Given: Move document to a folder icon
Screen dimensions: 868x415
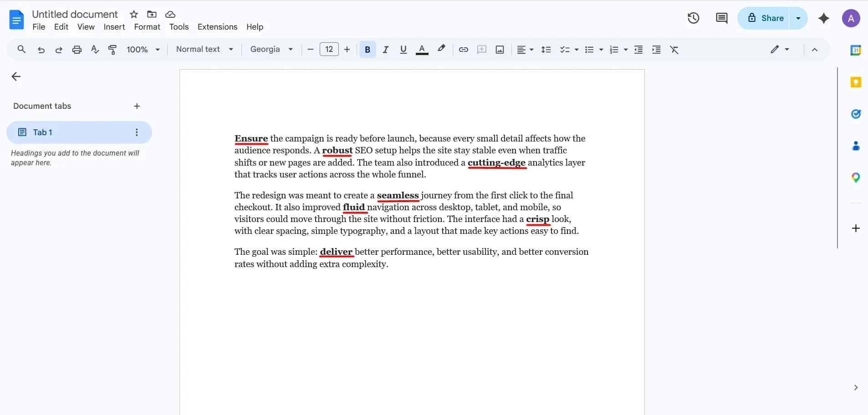Looking at the screenshot, I should tap(152, 14).
